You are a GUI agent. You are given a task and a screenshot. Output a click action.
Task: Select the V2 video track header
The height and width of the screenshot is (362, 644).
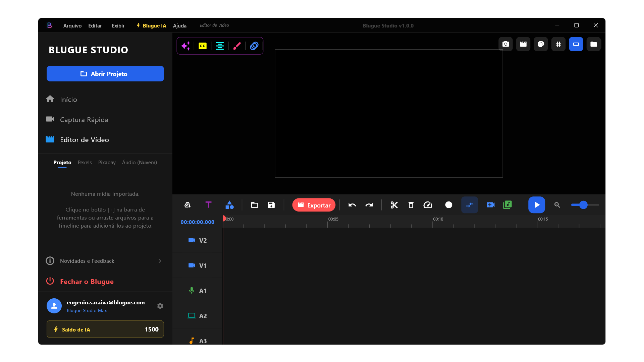click(x=197, y=240)
